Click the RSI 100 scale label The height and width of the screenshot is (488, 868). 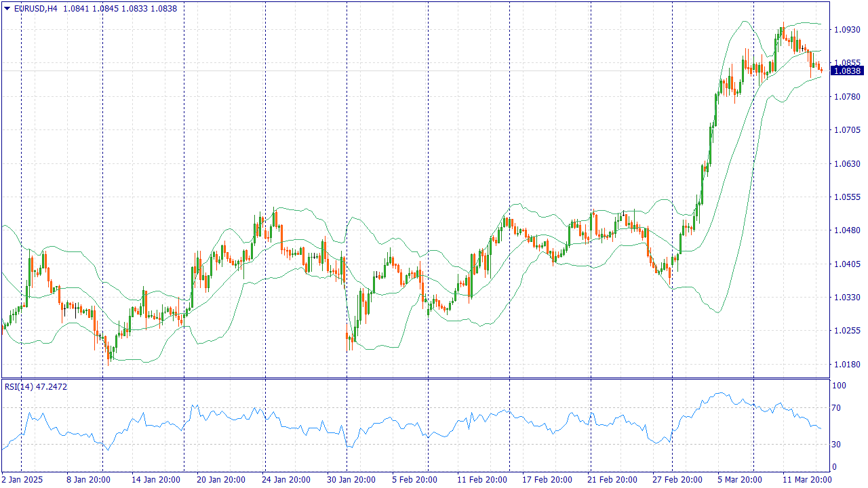(840, 386)
